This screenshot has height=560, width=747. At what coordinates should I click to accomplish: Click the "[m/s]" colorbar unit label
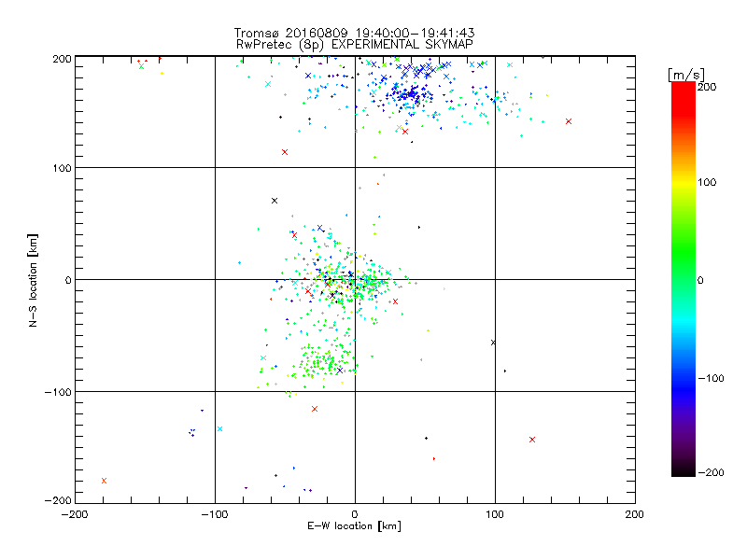(685, 75)
